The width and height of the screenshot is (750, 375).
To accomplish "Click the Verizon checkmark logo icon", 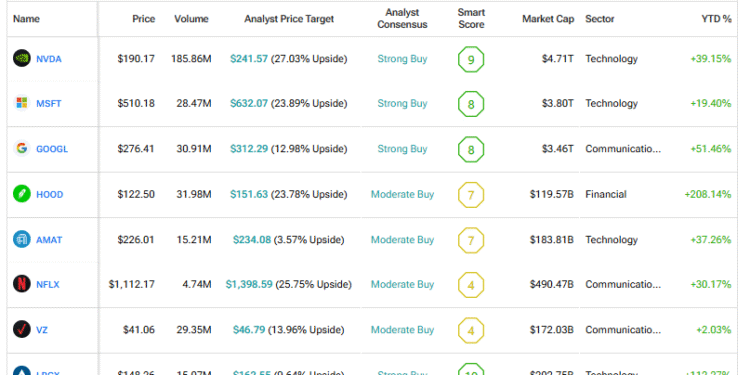I will 22,329.
